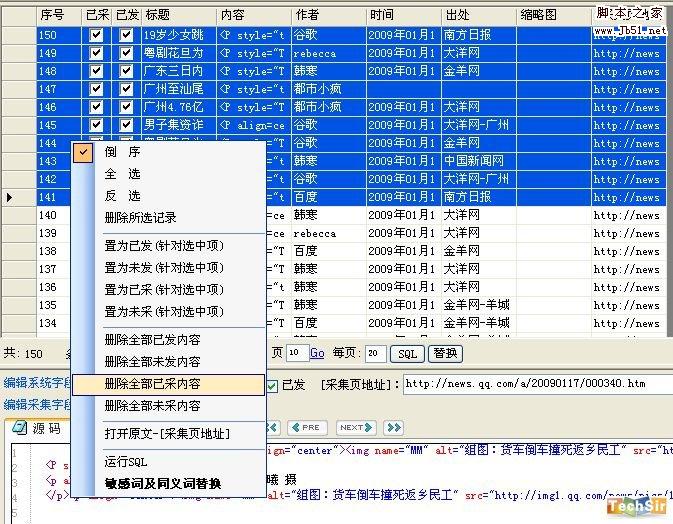Toggle 已发 checkbox in row 150
This screenshot has height=524, width=673.
126,35
